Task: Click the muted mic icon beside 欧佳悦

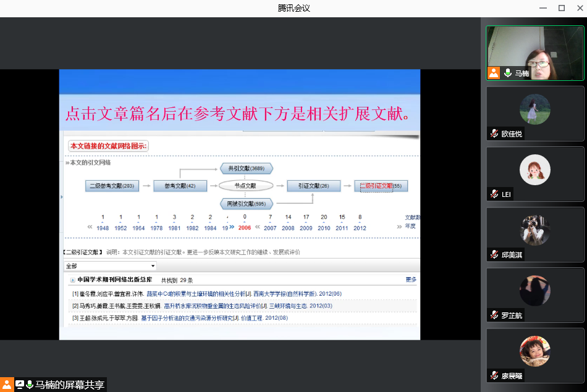Action: pyautogui.click(x=494, y=133)
